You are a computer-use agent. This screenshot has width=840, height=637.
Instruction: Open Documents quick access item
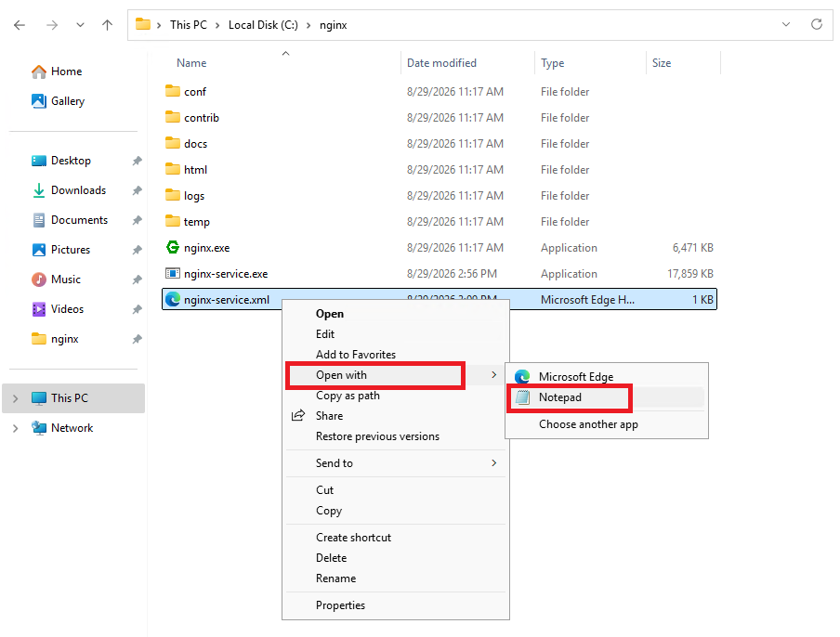(70, 220)
